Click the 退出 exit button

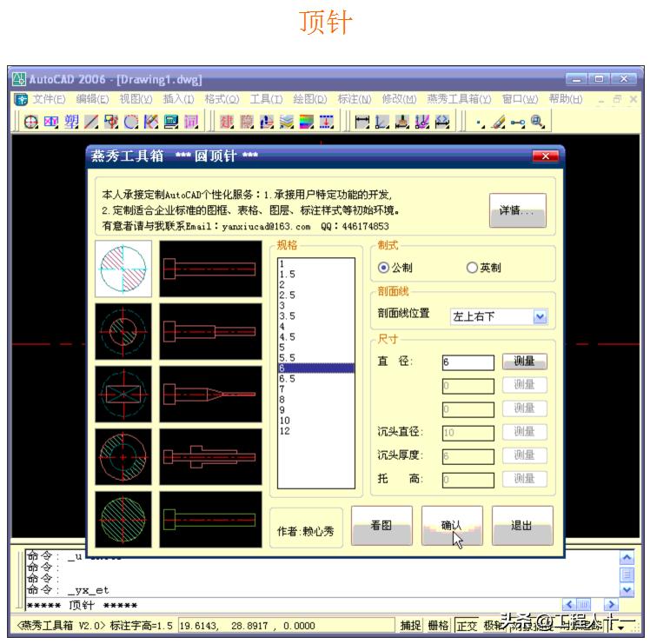(522, 526)
